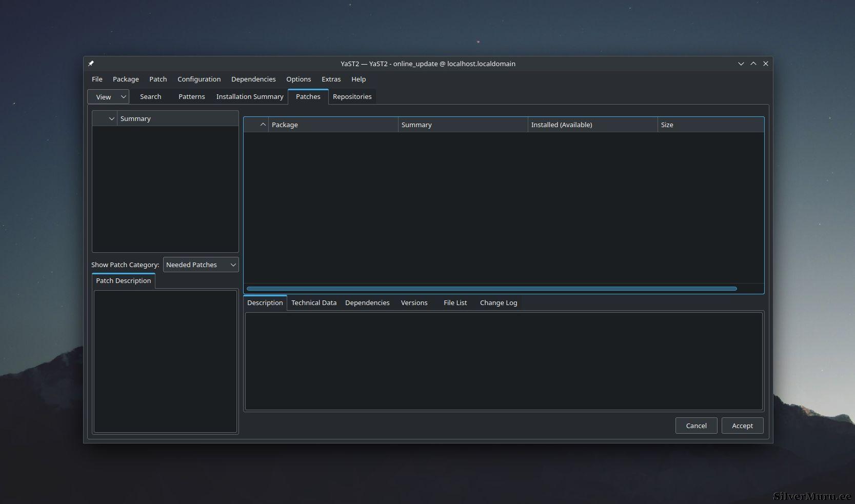Click the sort arrow in the Package table header

[263, 125]
